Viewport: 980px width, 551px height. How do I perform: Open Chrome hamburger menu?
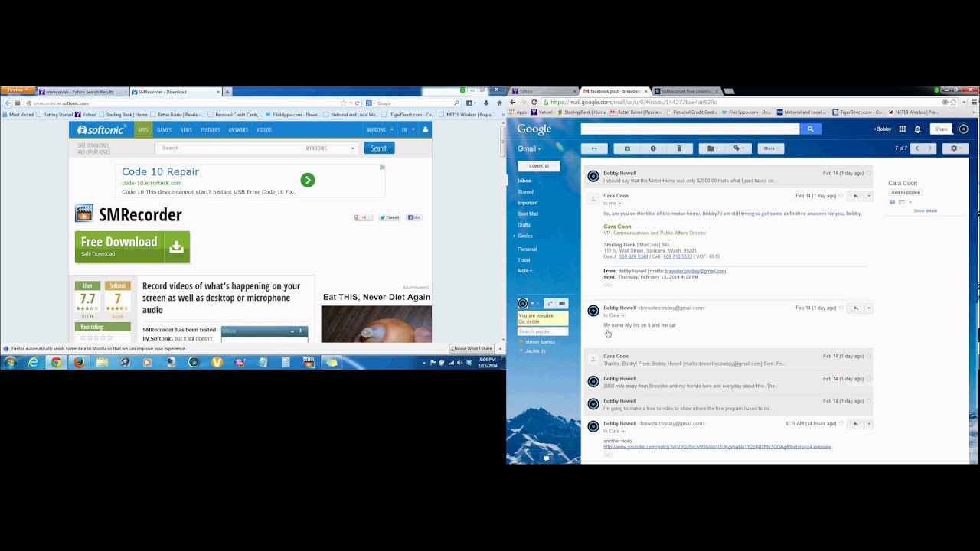click(x=974, y=103)
